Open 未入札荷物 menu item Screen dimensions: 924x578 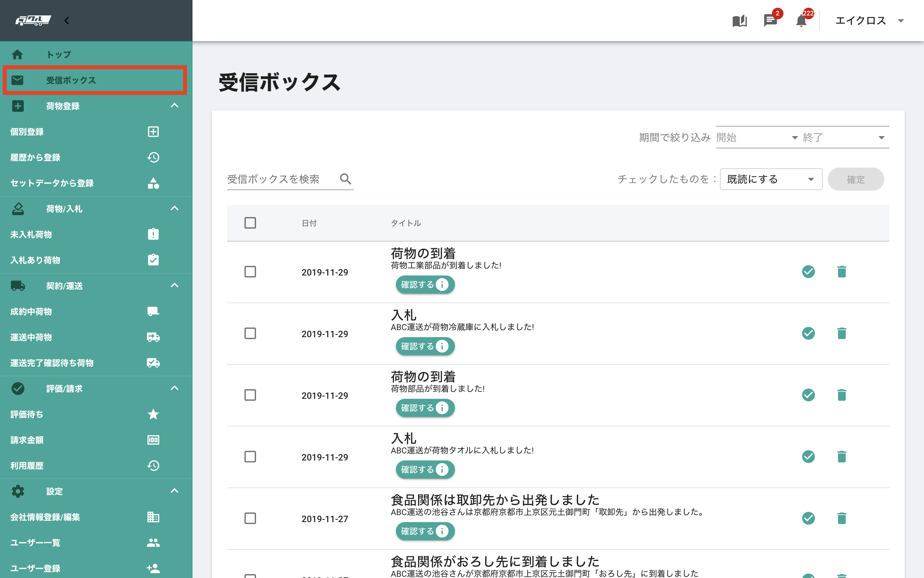[x=96, y=234]
